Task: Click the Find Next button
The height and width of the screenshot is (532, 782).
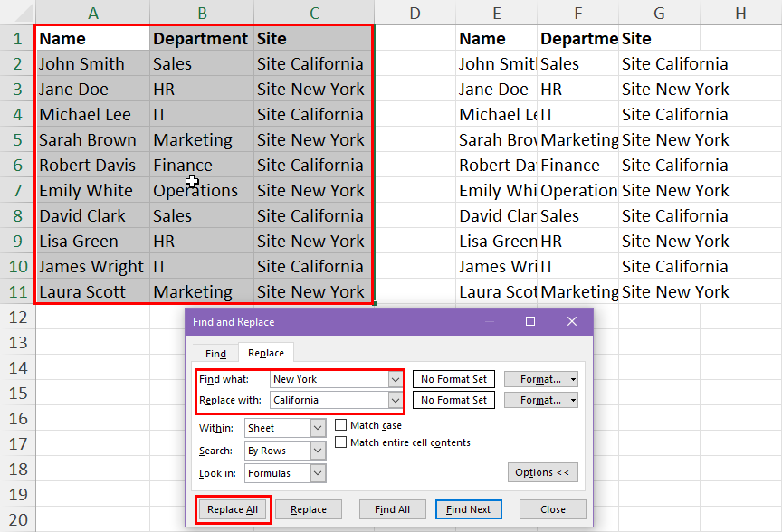Action: (468, 509)
